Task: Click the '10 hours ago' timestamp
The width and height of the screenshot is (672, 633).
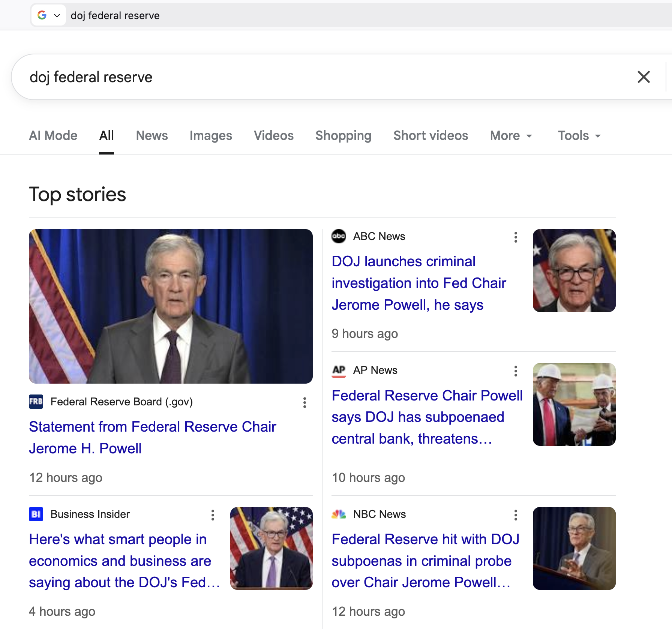Action: (368, 477)
